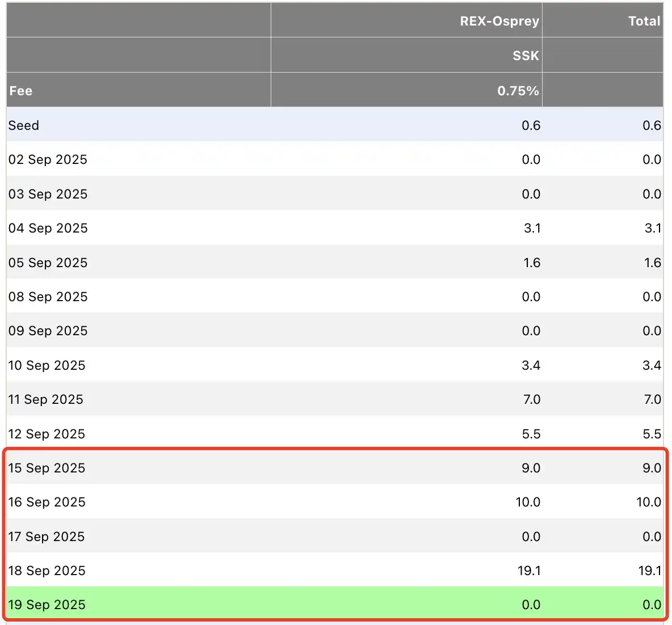
Task: Select SSK value 3.1 for 04 Sep
Action: coord(532,228)
